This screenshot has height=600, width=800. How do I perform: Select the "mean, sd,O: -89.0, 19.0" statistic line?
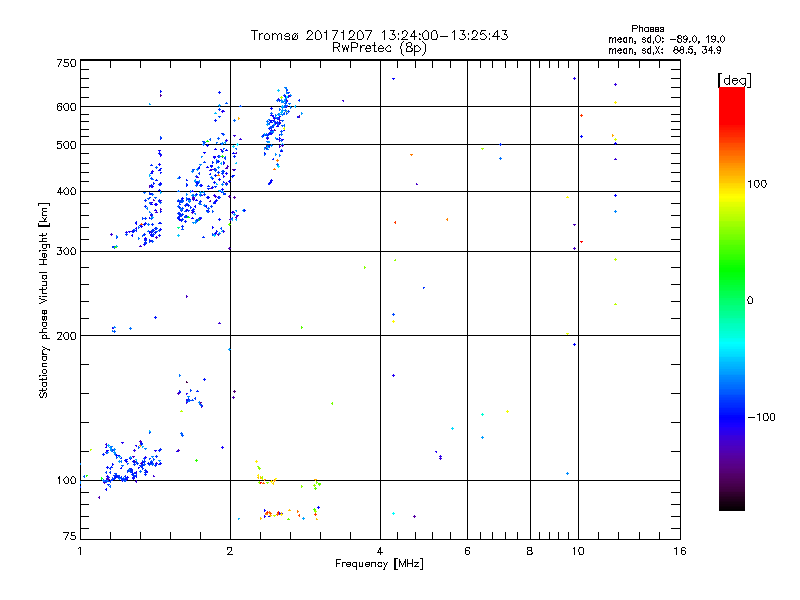coord(666,39)
